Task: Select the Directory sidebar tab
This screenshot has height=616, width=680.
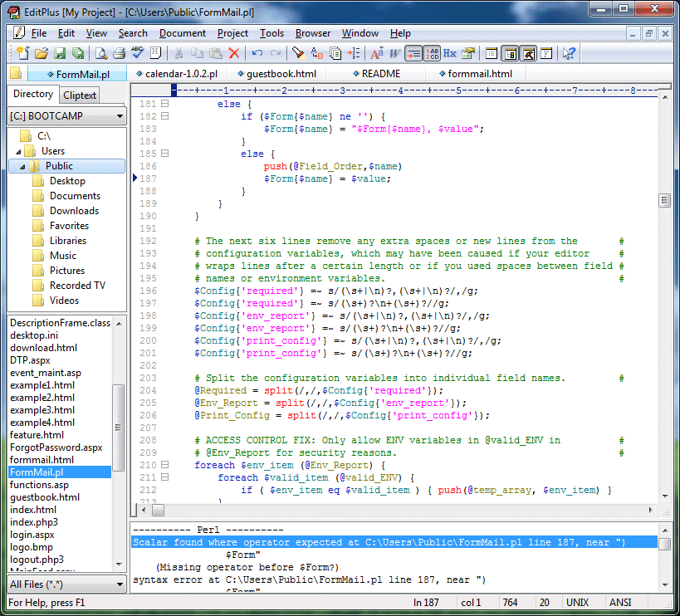Action: click(x=33, y=94)
